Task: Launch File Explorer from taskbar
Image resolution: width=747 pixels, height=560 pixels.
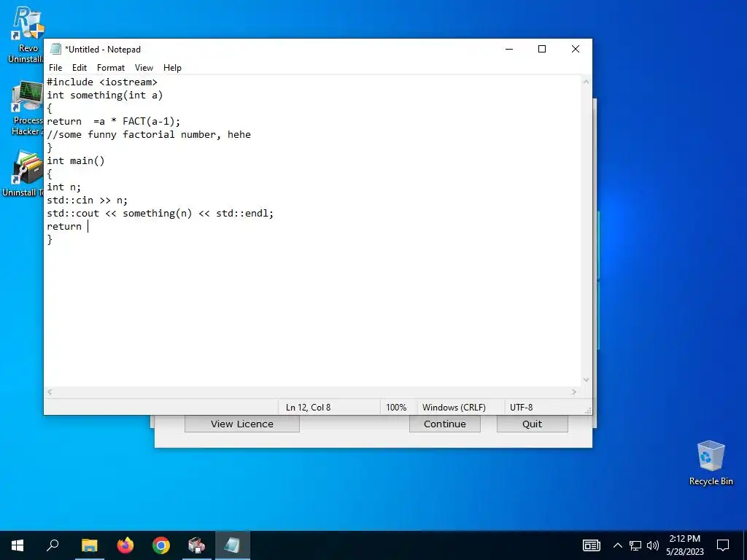Action: coord(89,545)
